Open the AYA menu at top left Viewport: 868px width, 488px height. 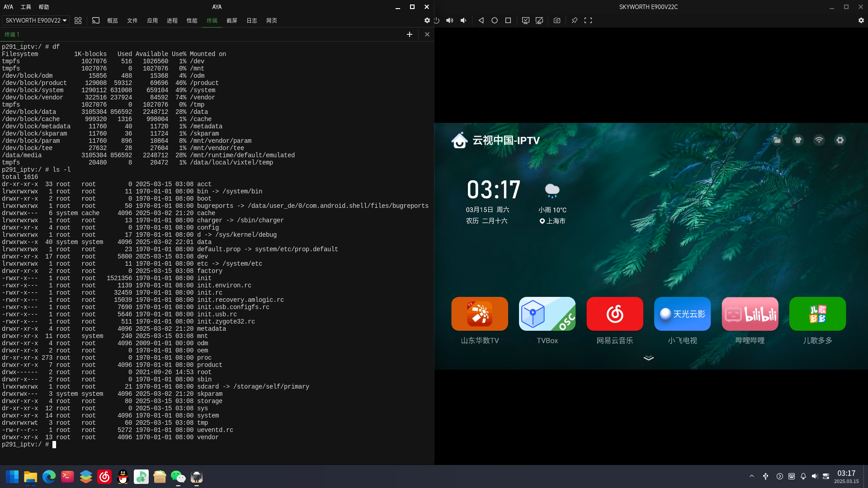click(9, 7)
